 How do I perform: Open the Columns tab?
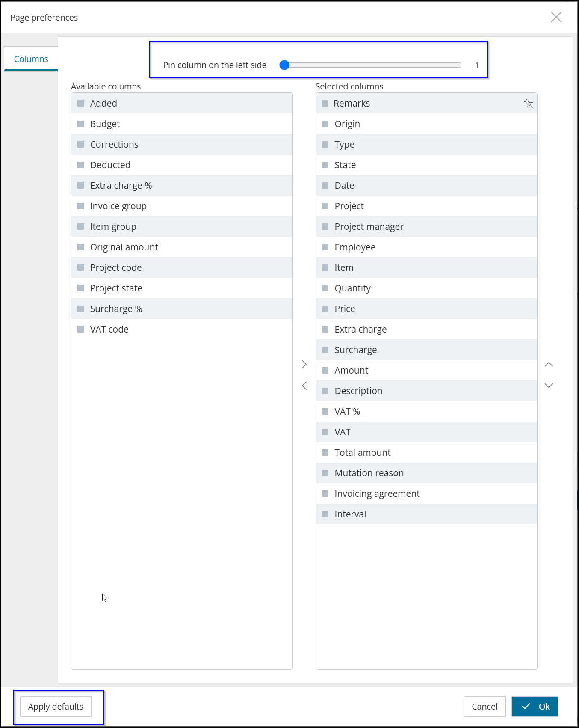31,59
